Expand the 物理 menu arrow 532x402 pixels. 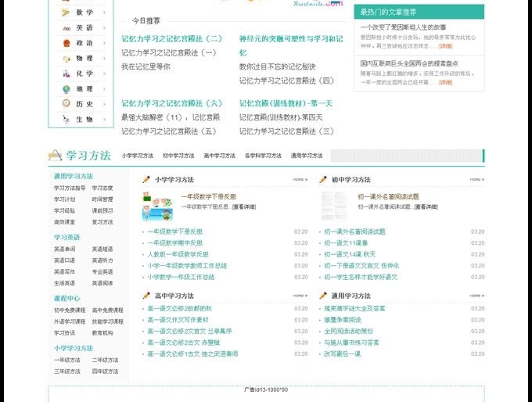(x=104, y=59)
